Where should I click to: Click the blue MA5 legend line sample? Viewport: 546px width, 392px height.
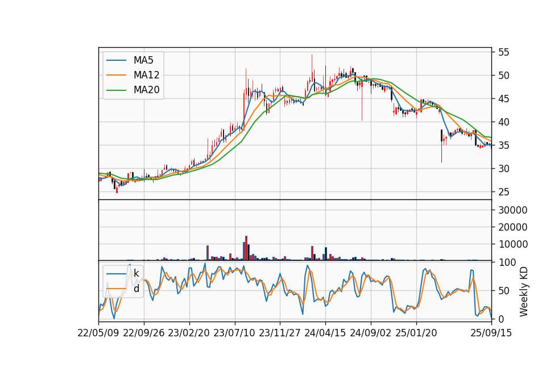tap(116, 60)
